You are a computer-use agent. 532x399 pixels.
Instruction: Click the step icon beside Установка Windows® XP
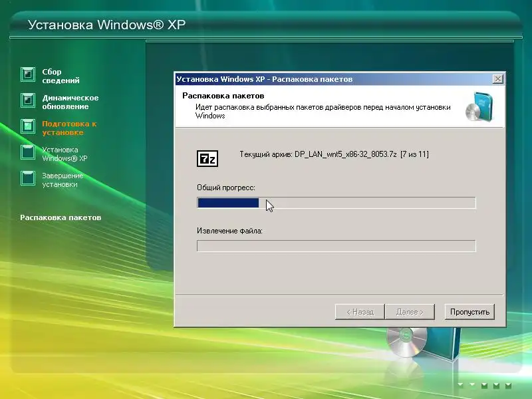tap(28, 152)
